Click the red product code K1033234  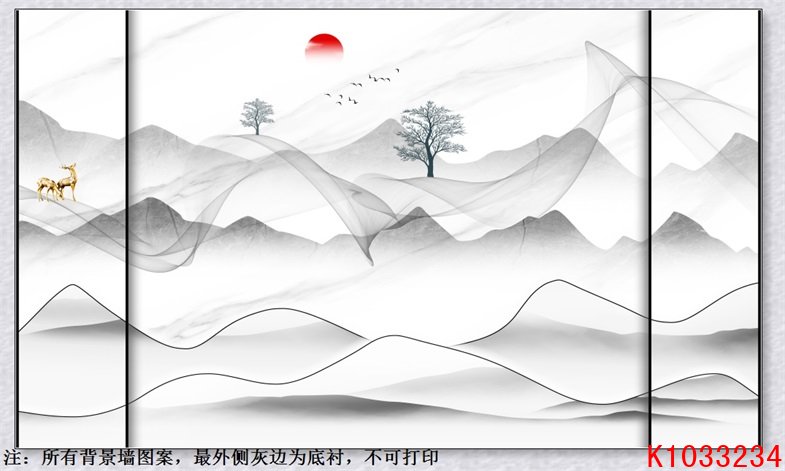pyautogui.click(x=714, y=456)
